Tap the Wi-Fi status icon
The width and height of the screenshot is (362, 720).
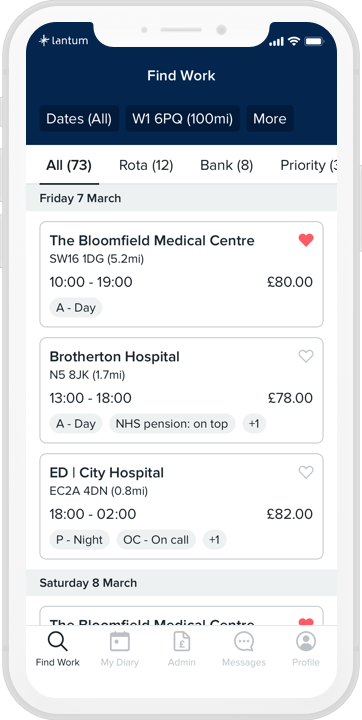click(294, 41)
